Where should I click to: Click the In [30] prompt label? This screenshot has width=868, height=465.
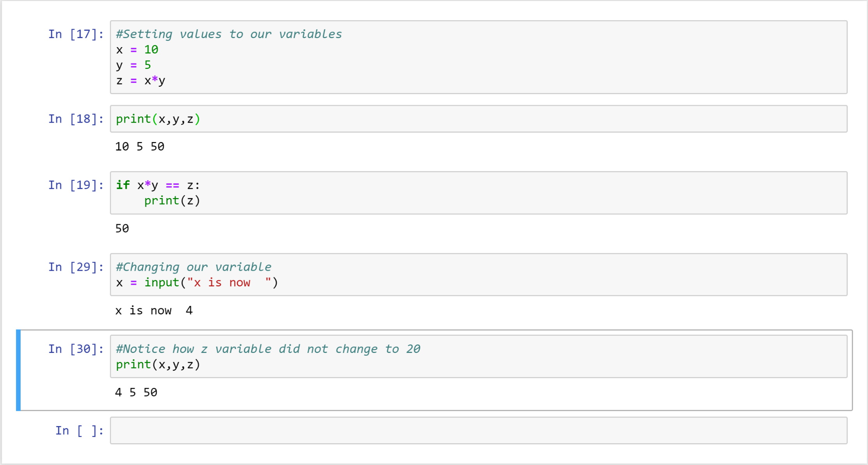(76, 349)
